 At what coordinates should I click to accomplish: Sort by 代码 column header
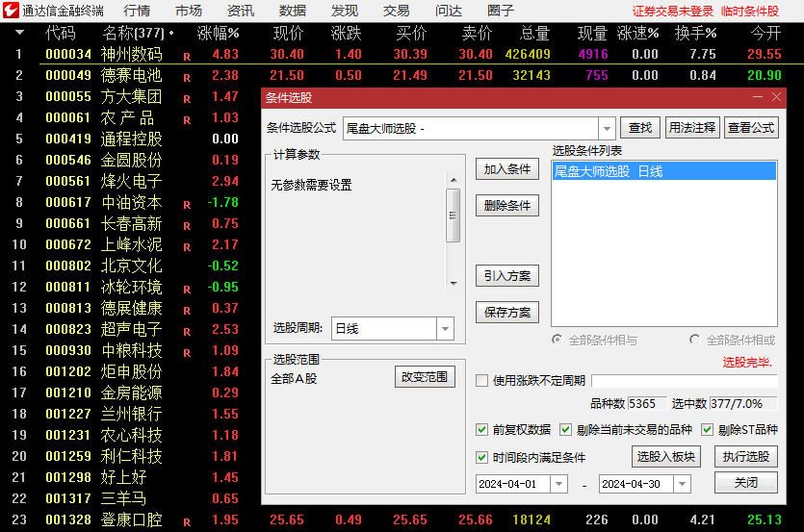click(61, 34)
